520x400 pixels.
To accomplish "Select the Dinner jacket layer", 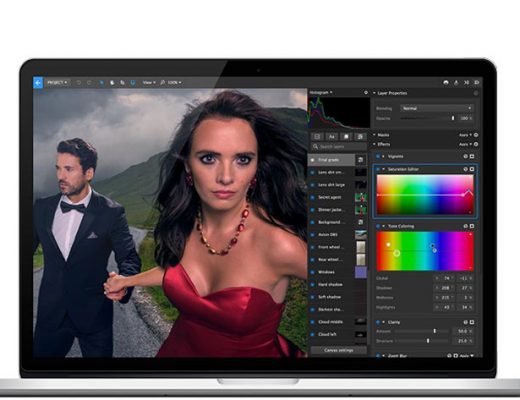I will pyautogui.click(x=337, y=210).
